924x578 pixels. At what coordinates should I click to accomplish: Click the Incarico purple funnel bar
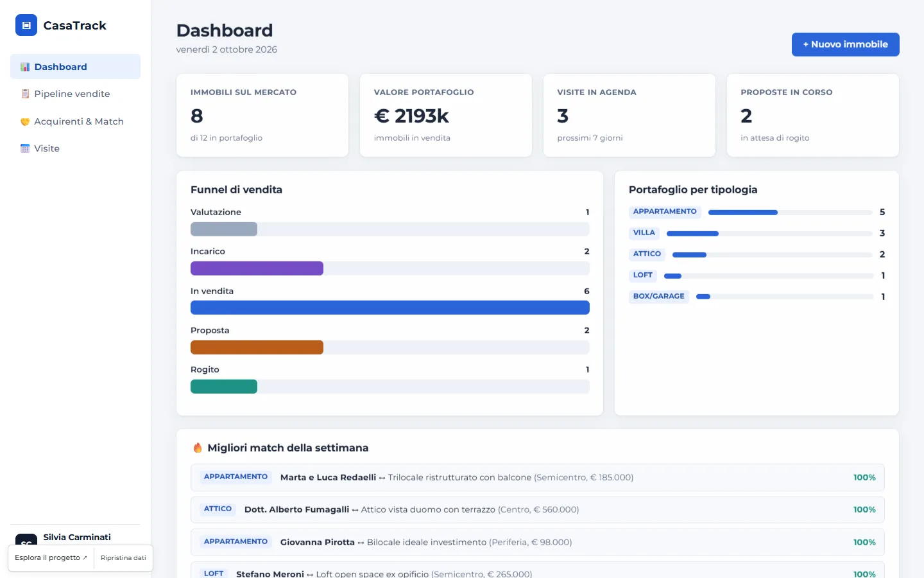tap(257, 268)
